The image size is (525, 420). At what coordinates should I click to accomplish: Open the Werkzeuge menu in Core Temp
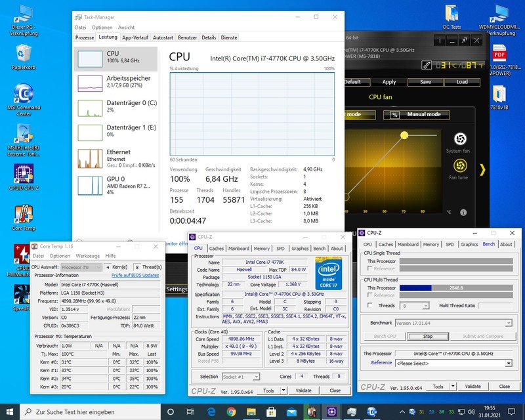[88, 255]
